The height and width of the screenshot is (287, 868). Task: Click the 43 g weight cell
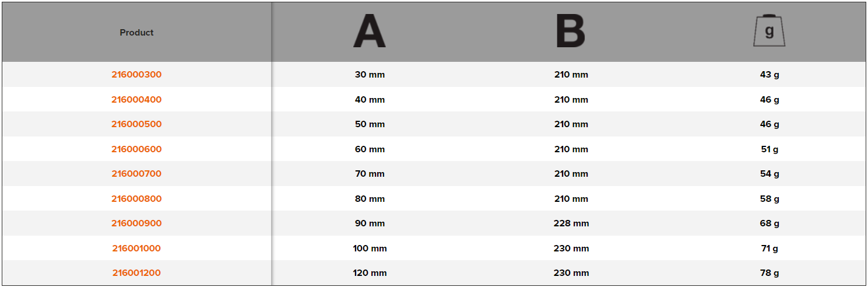click(x=769, y=75)
